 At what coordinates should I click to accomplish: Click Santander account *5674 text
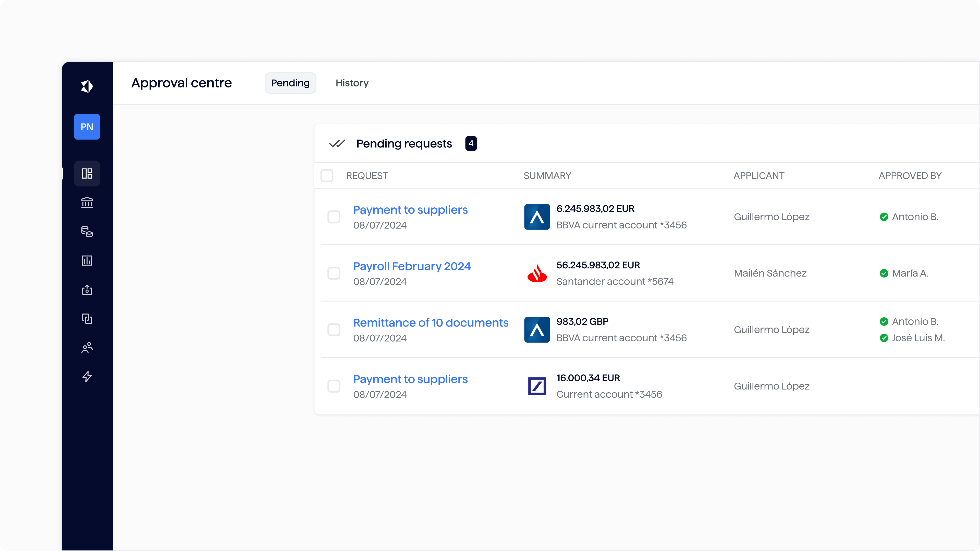click(x=615, y=281)
